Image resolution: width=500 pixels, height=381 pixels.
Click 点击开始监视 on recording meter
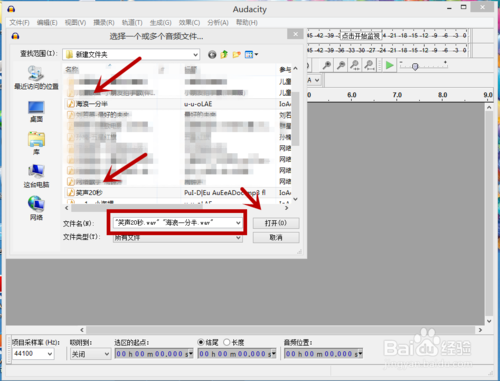(x=361, y=36)
